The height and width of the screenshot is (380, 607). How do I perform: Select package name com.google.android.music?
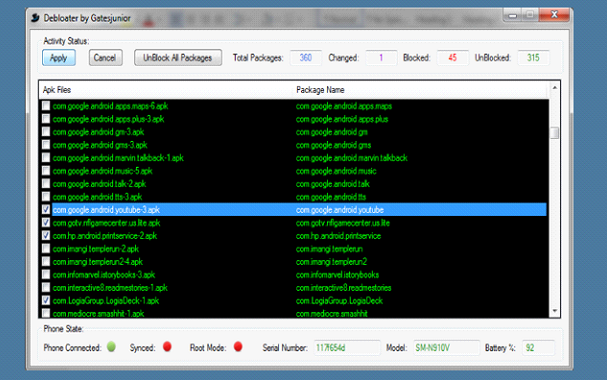336,171
